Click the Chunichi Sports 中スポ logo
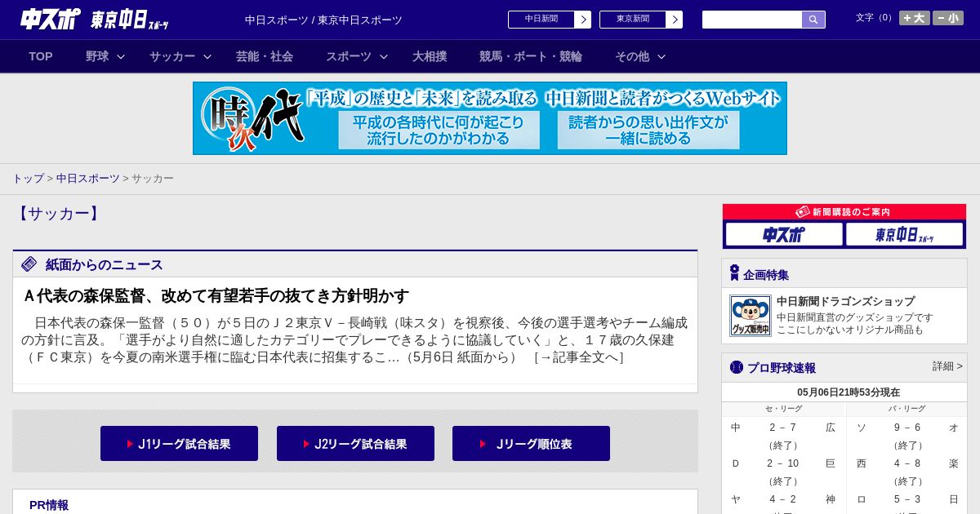The width and height of the screenshot is (980, 514). pyautogui.click(x=50, y=19)
